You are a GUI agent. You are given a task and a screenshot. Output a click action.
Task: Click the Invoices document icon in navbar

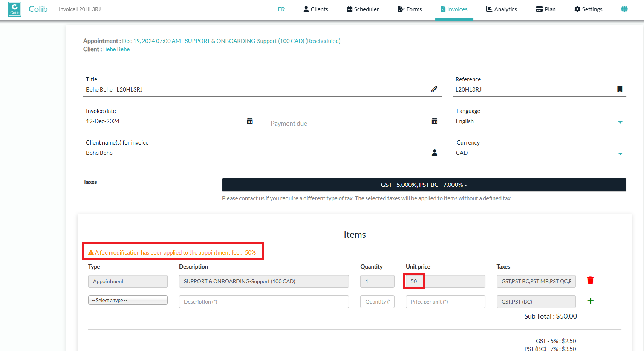pos(443,9)
